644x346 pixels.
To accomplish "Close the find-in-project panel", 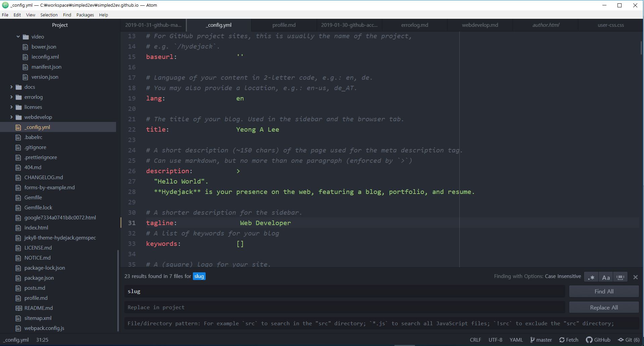I will [x=635, y=277].
